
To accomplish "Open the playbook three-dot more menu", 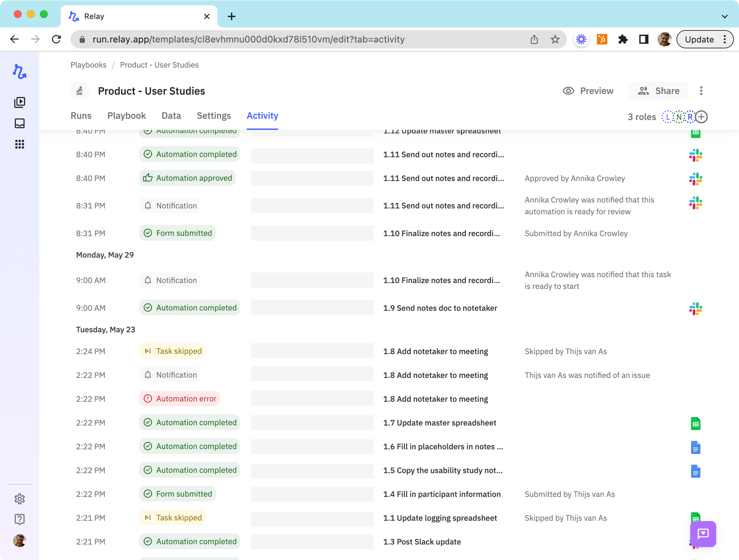I will 701,91.
